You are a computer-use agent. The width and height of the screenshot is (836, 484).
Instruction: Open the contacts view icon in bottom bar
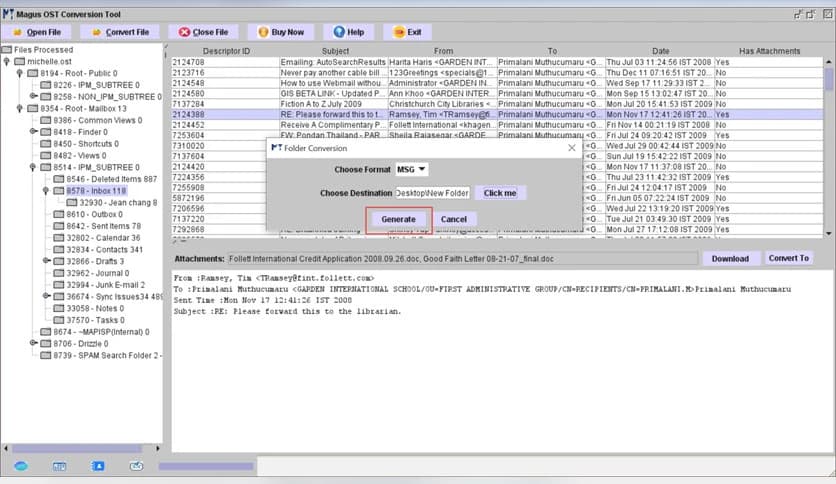98,466
